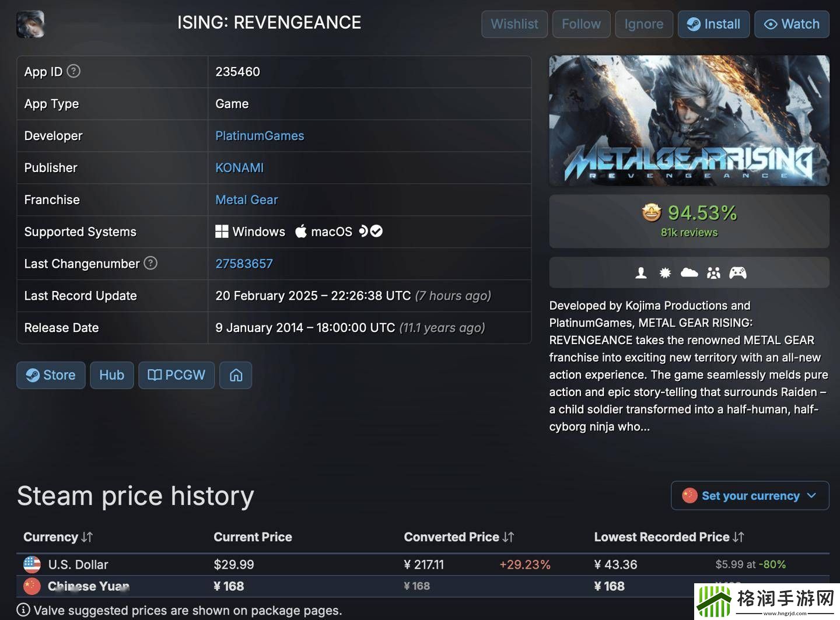The image size is (840, 620).
Task: Click the achievements burst icon
Action: pos(665,273)
